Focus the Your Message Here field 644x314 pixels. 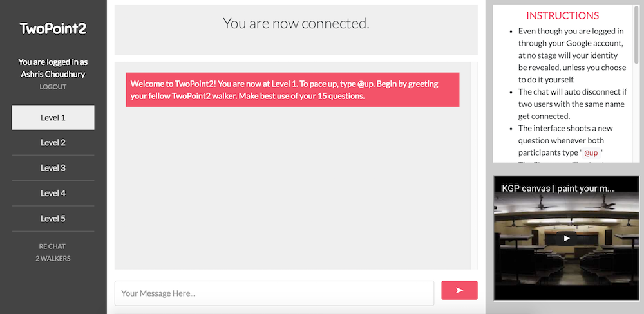(274, 293)
